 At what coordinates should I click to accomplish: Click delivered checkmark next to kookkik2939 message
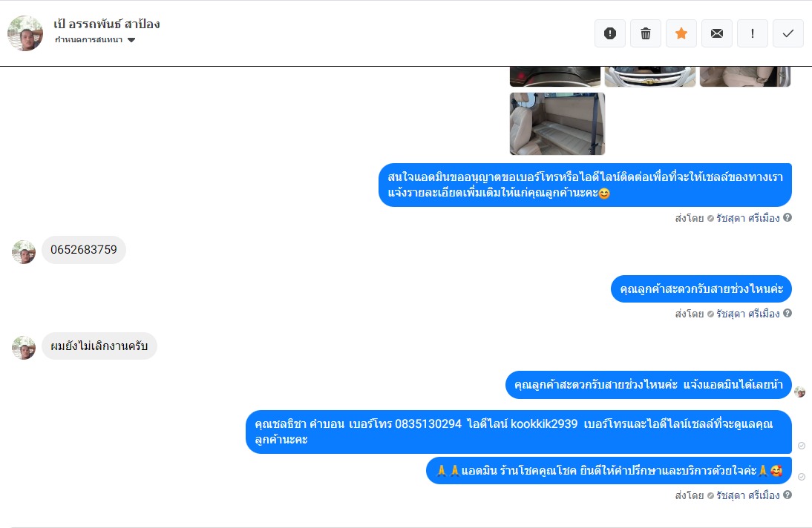click(802, 446)
